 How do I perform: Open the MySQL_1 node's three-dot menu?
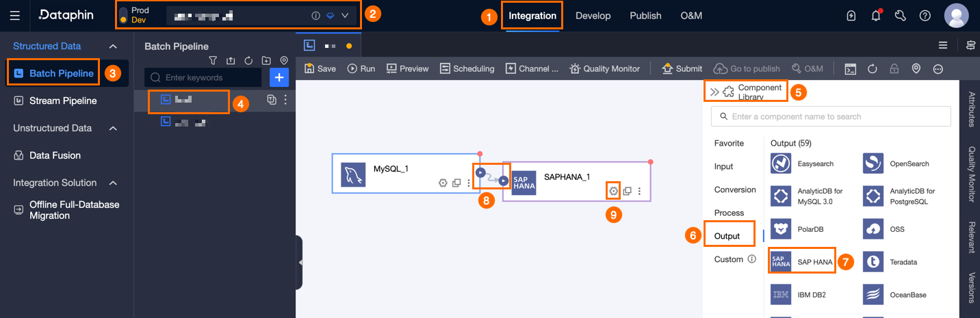[469, 183]
